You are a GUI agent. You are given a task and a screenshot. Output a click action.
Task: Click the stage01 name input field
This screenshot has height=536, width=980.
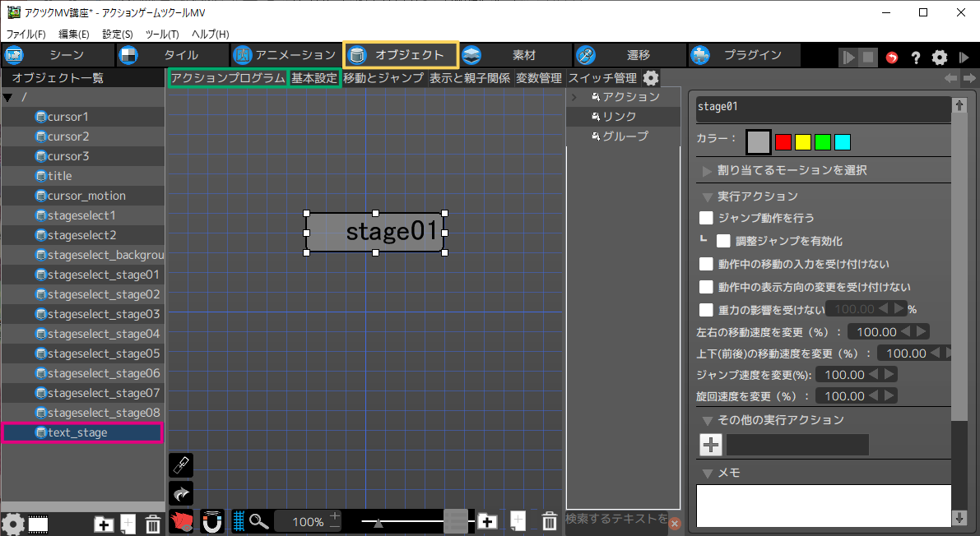(x=821, y=107)
